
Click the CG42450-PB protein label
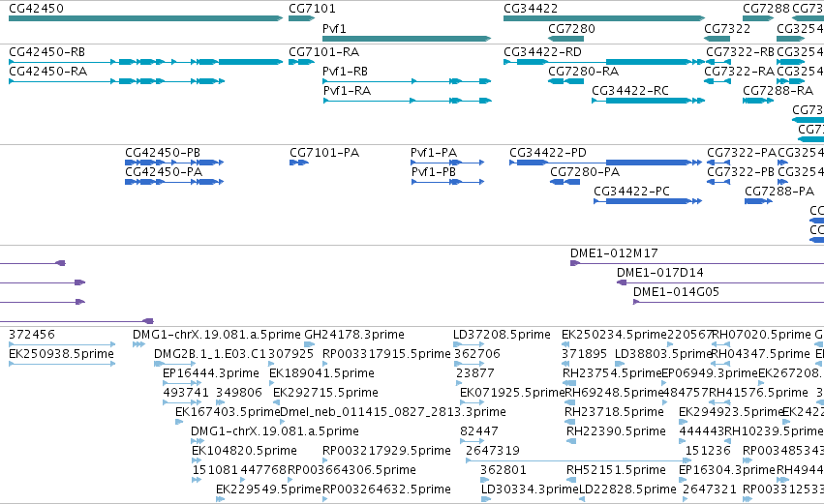163,153
